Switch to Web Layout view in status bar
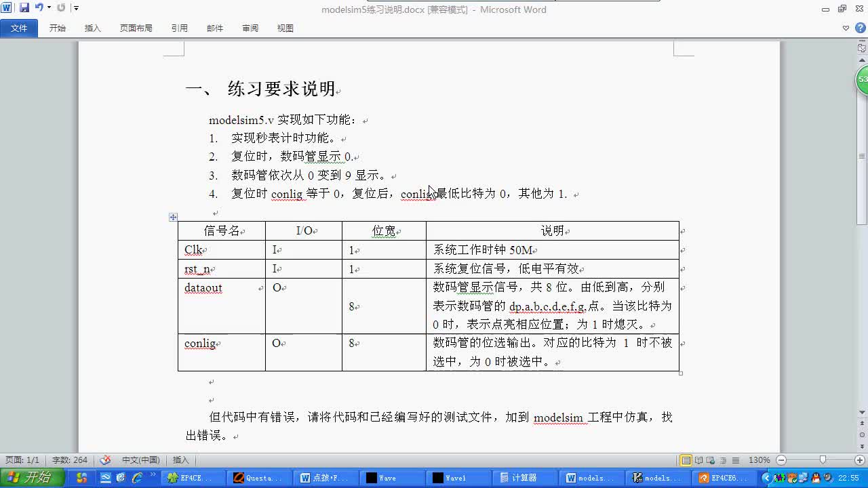 [711, 460]
